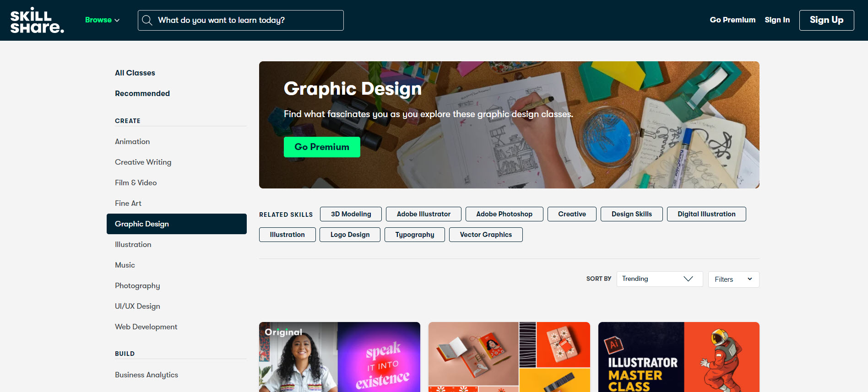Open the Browse dropdown menu
Image resolution: width=868 pixels, height=392 pixels.
click(x=102, y=20)
